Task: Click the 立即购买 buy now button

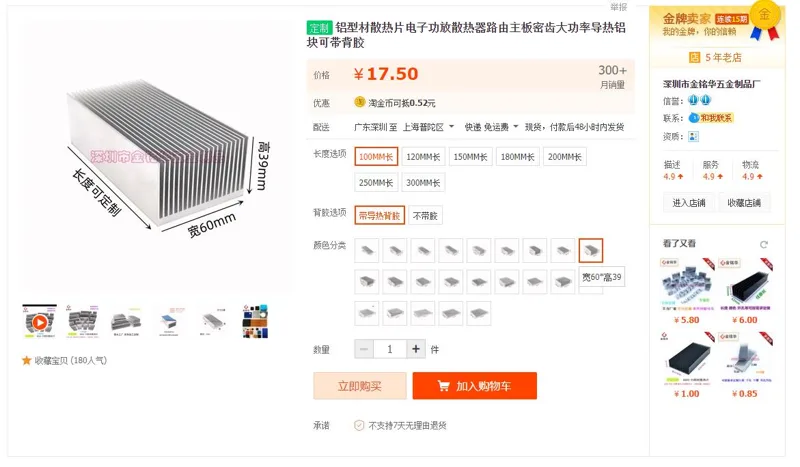Action: [x=360, y=386]
